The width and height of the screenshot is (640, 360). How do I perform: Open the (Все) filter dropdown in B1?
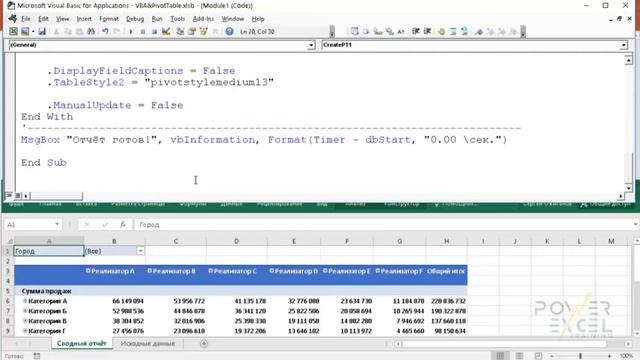click(140, 251)
